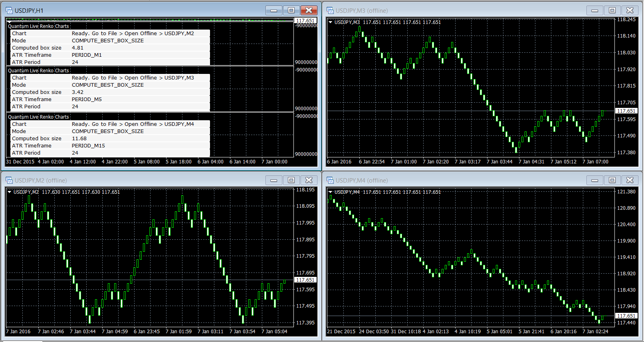Maximize the USDJPY,M2 offline chart window

point(291,180)
